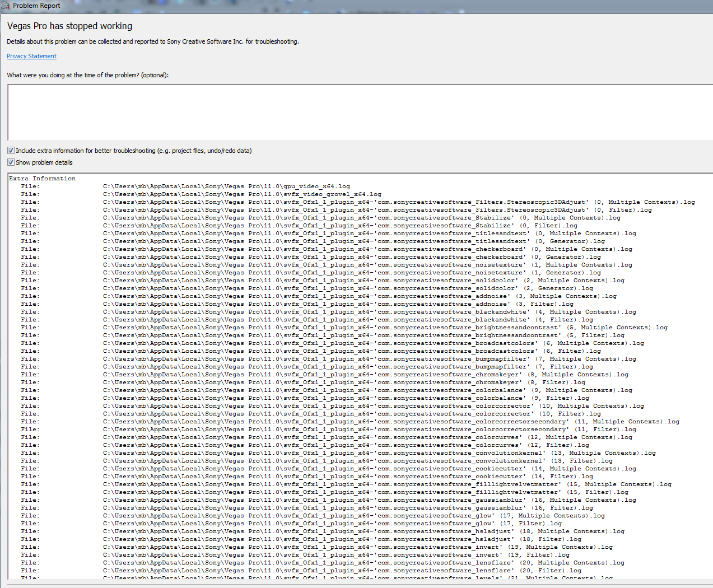The image size is (713, 588).
Task: Toggle the Show problem details checkbox
Action: point(11,162)
